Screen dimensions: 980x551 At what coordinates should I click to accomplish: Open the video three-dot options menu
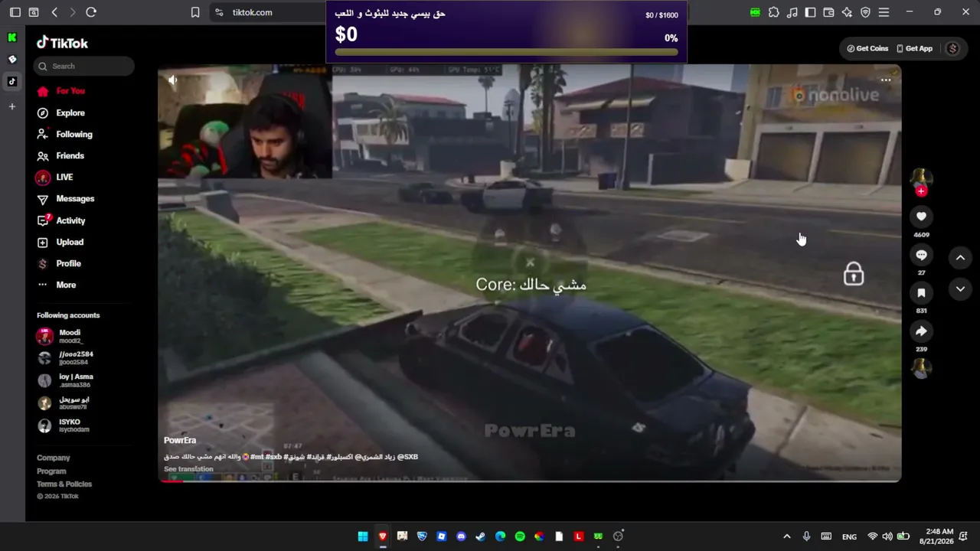(886, 80)
